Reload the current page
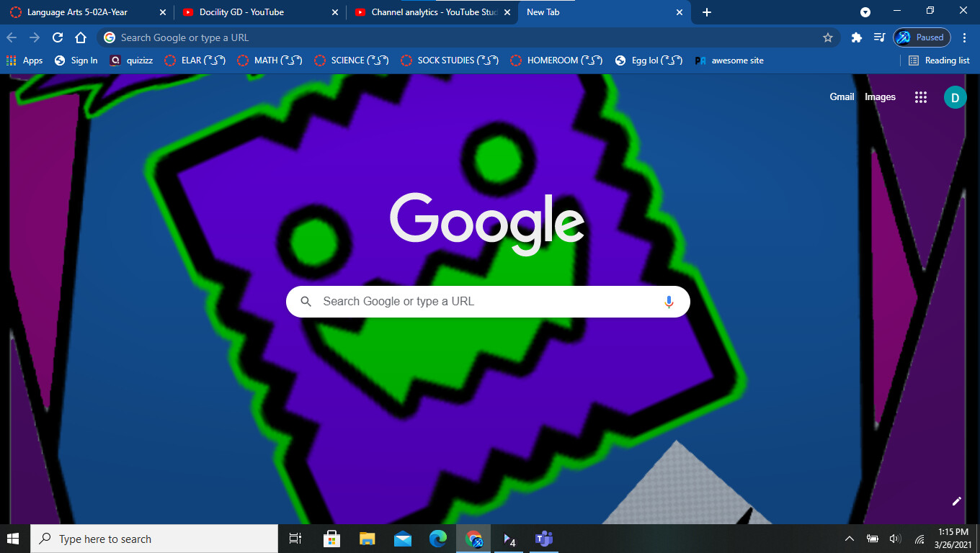The width and height of the screenshot is (980, 553). 58,37
